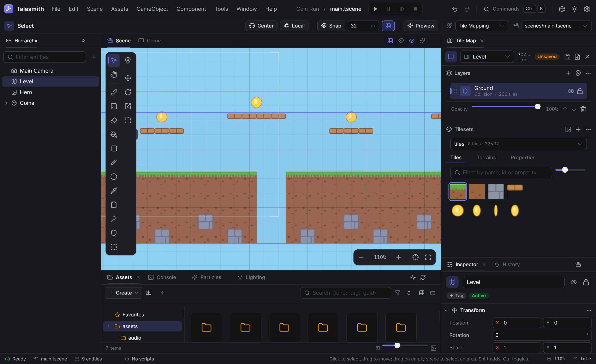Switch to the Game tab

149,41
